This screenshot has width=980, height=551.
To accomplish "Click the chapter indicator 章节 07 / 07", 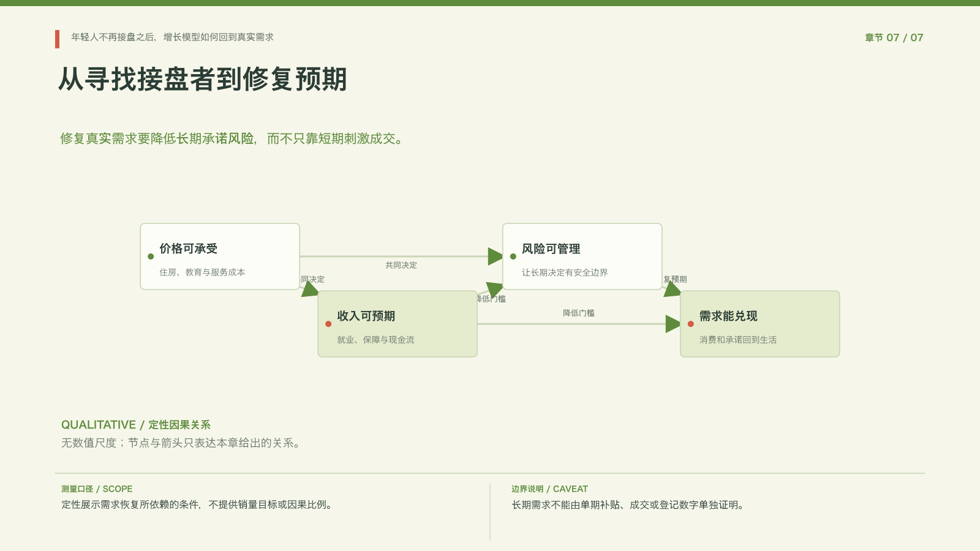I will 894,37.
